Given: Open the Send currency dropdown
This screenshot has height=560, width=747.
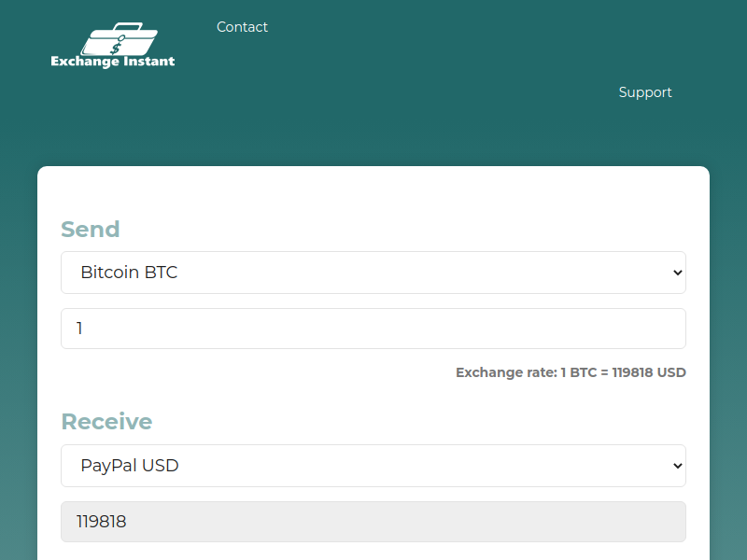Looking at the screenshot, I should 373,273.
